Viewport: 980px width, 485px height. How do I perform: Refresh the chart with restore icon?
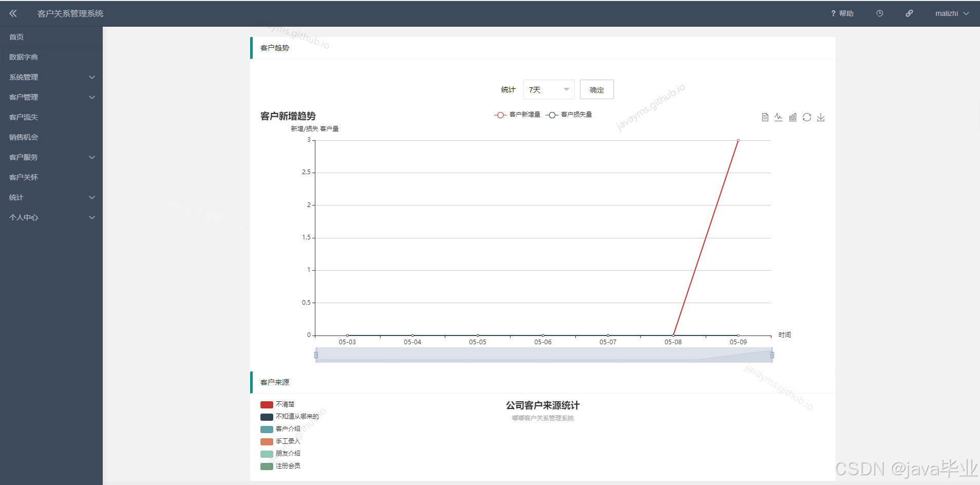click(x=806, y=117)
